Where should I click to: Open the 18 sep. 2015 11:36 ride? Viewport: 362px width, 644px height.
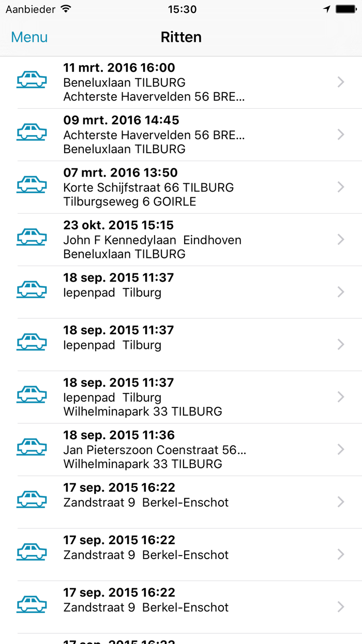[181, 447]
